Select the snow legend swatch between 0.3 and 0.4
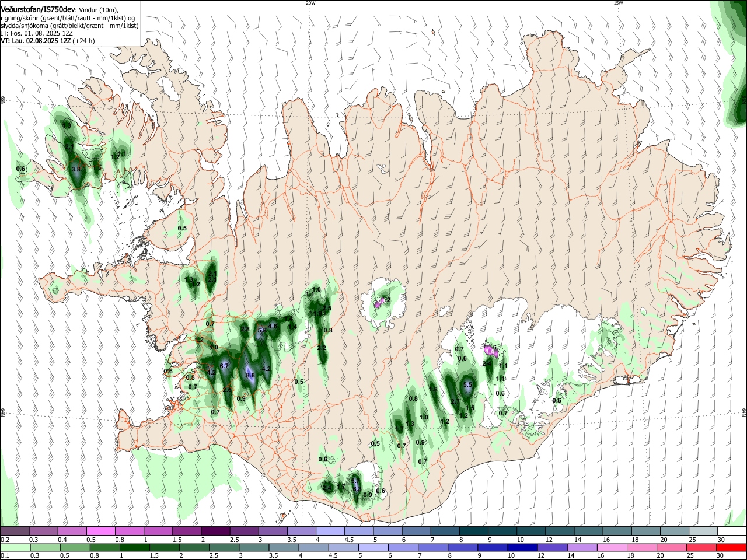 (x=43, y=531)
